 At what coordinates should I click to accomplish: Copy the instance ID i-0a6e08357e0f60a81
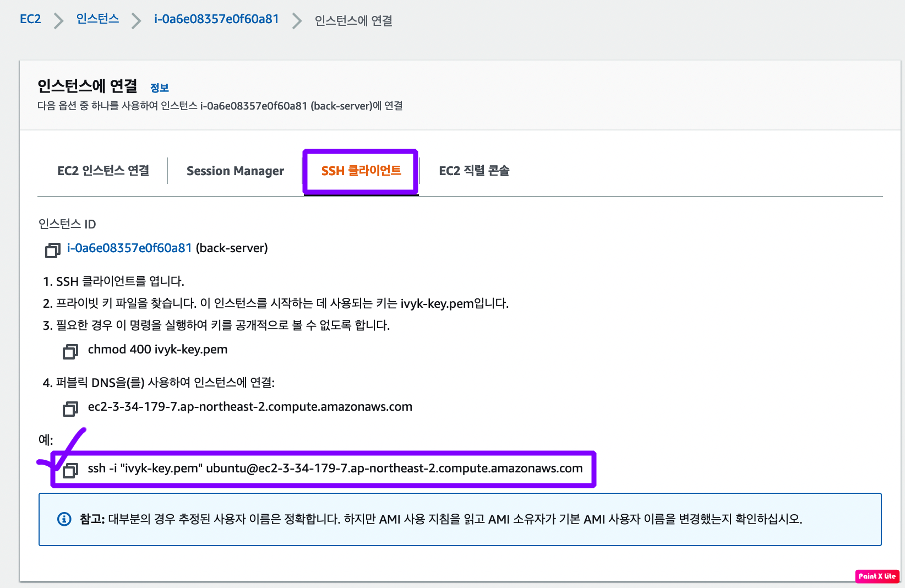(x=52, y=250)
